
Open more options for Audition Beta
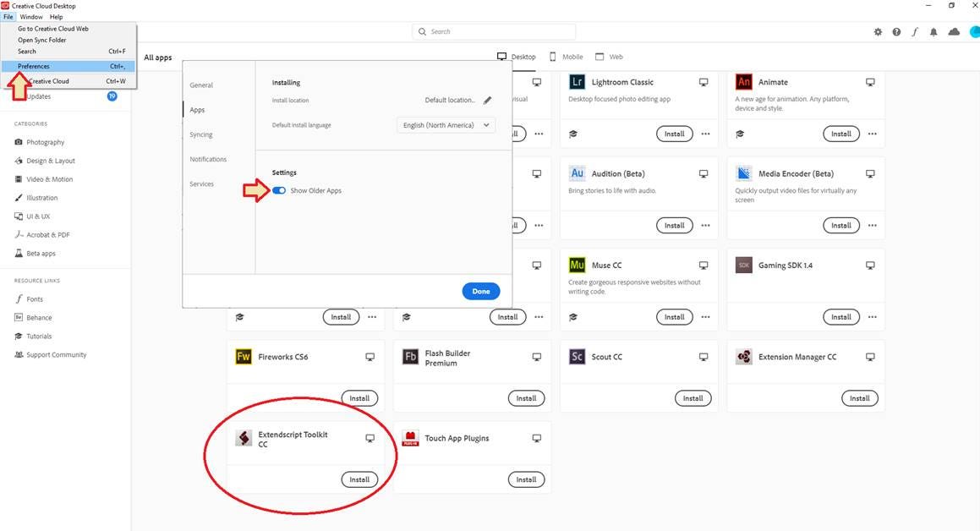[x=705, y=225]
